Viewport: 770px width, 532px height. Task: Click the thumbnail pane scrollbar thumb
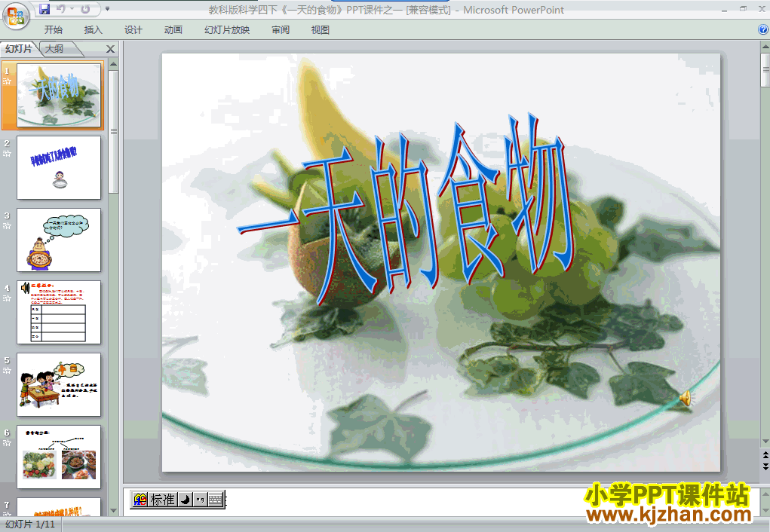coord(113,132)
